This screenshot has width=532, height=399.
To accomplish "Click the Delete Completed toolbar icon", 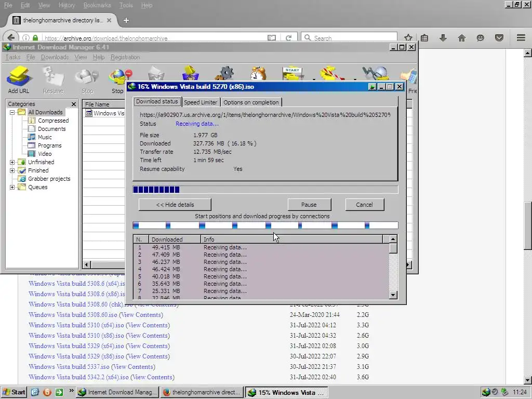I will coord(190,73).
